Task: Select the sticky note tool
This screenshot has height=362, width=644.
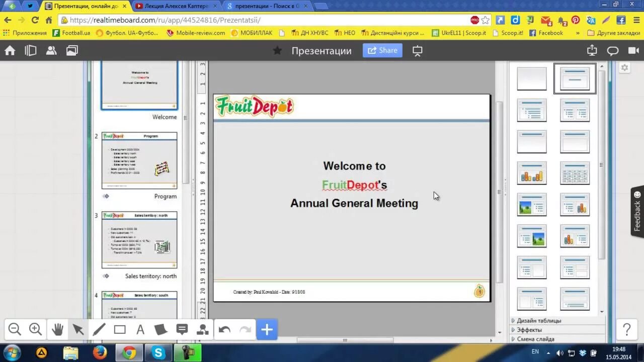Action: pos(161,330)
